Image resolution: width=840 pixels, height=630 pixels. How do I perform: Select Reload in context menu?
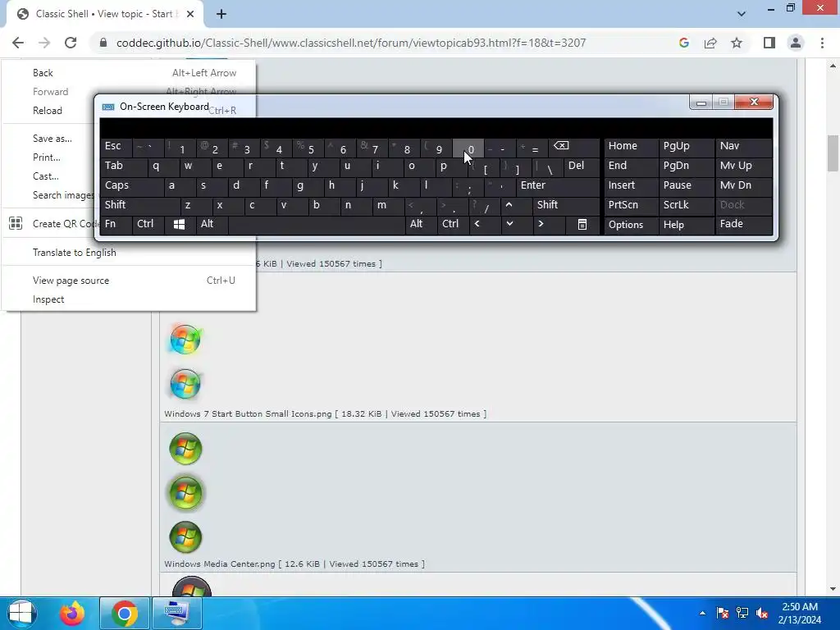tap(48, 111)
